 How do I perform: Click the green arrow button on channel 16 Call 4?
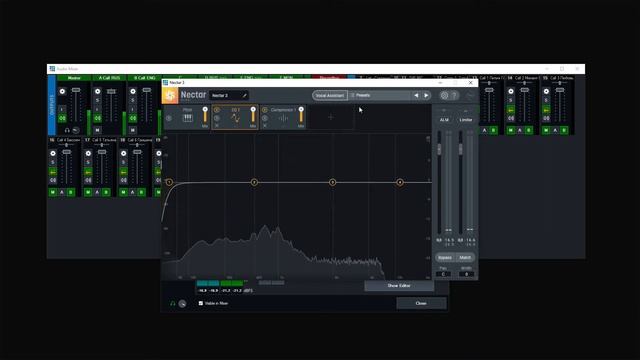[x=53, y=172]
